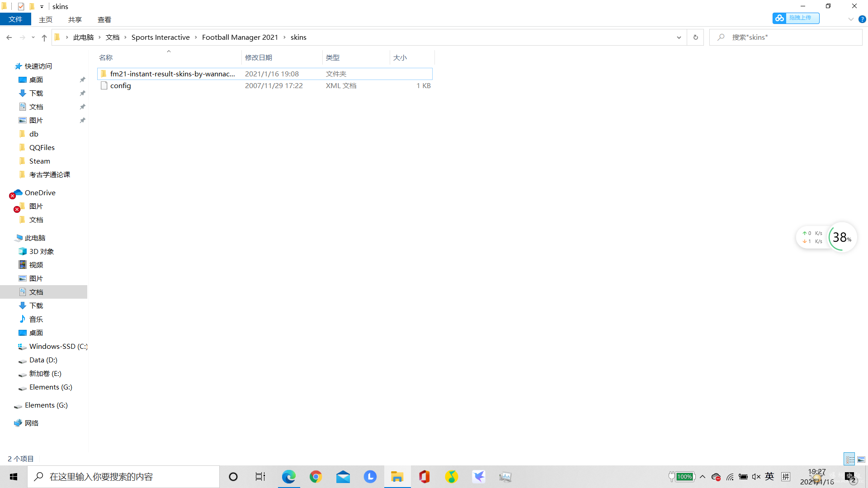Refresh the skins folder view
Viewport: 868px width, 488px height.
pos(695,38)
